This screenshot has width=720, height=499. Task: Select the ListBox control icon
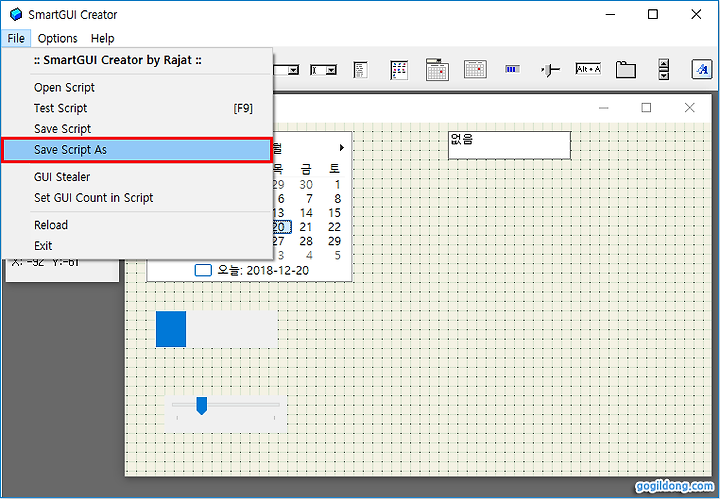pyautogui.click(x=360, y=70)
